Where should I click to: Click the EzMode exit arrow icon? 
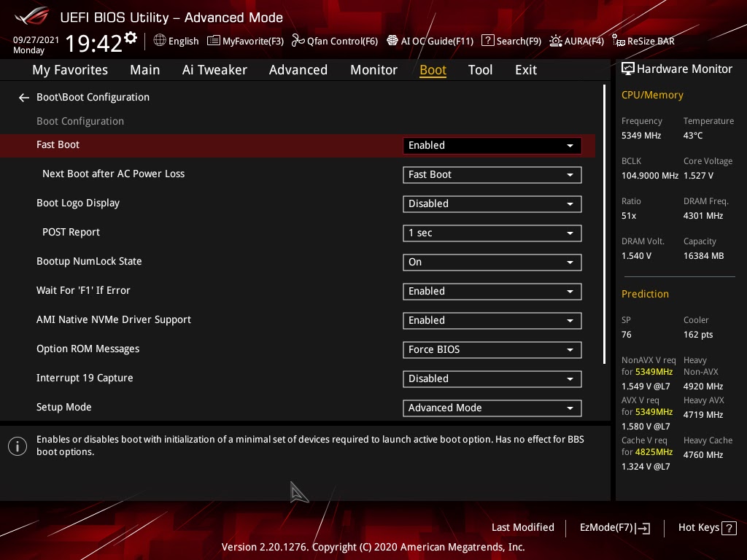(x=643, y=528)
